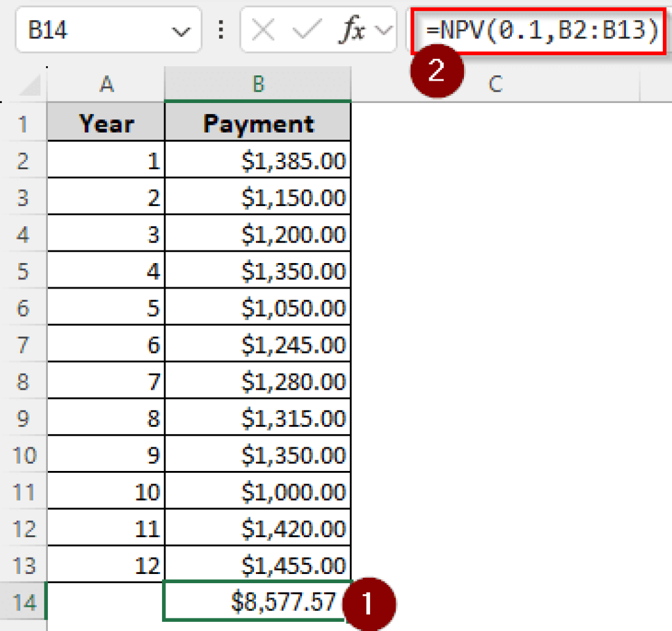Open the Name Box dropdown arrow

coord(177,31)
